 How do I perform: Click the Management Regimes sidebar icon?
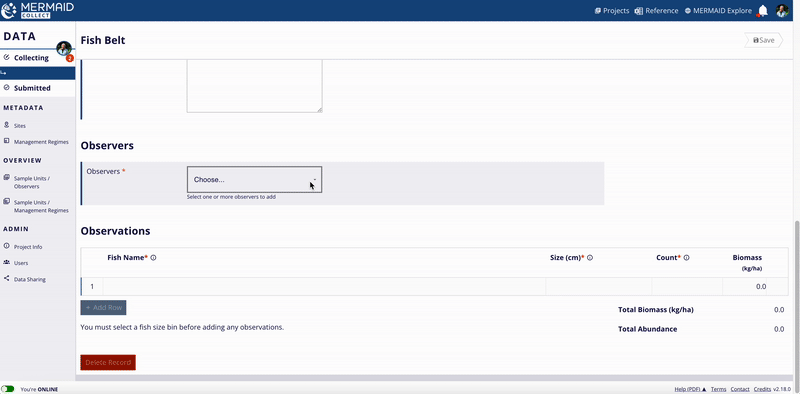pyautogui.click(x=7, y=141)
